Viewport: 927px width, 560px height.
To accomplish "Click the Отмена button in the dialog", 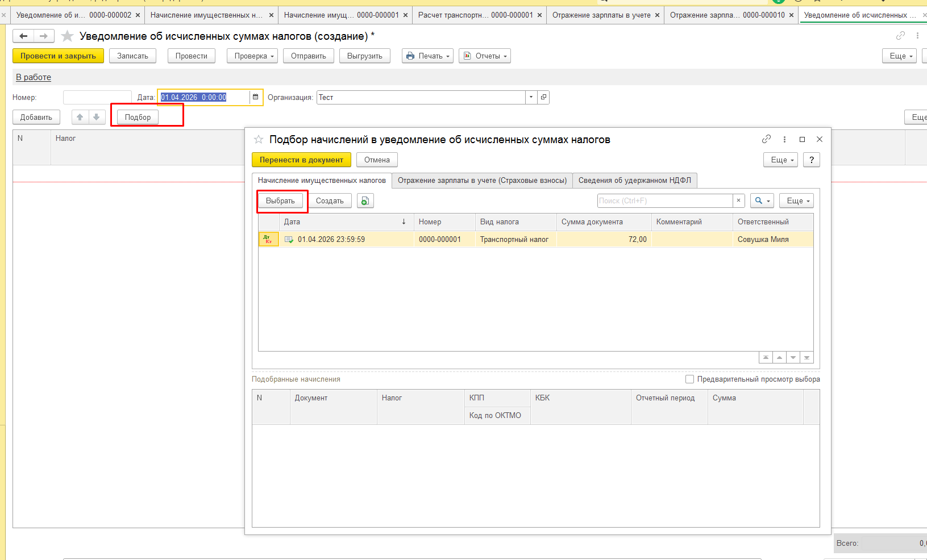I will tap(377, 160).
